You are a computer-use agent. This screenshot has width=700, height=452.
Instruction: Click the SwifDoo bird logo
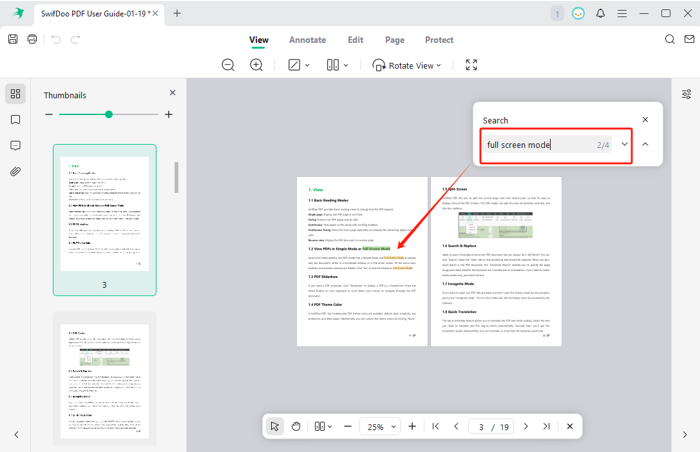18,13
